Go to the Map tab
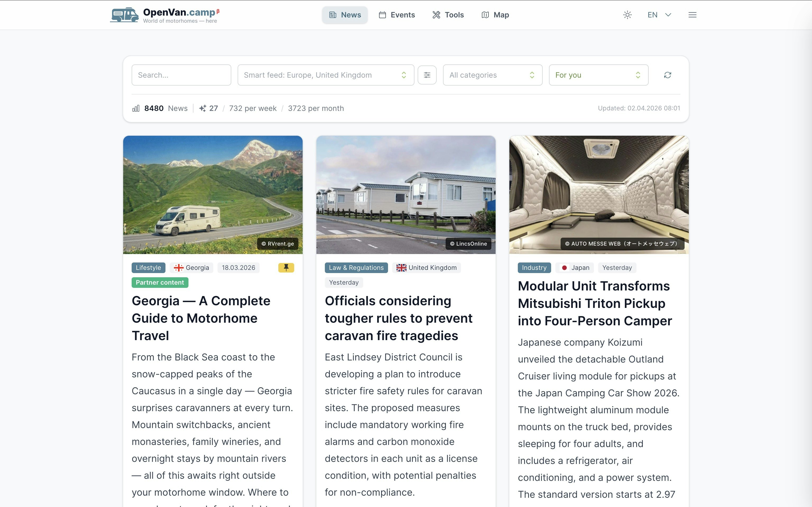The height and width of the screenshot is (507, 812). pos(495,15)
